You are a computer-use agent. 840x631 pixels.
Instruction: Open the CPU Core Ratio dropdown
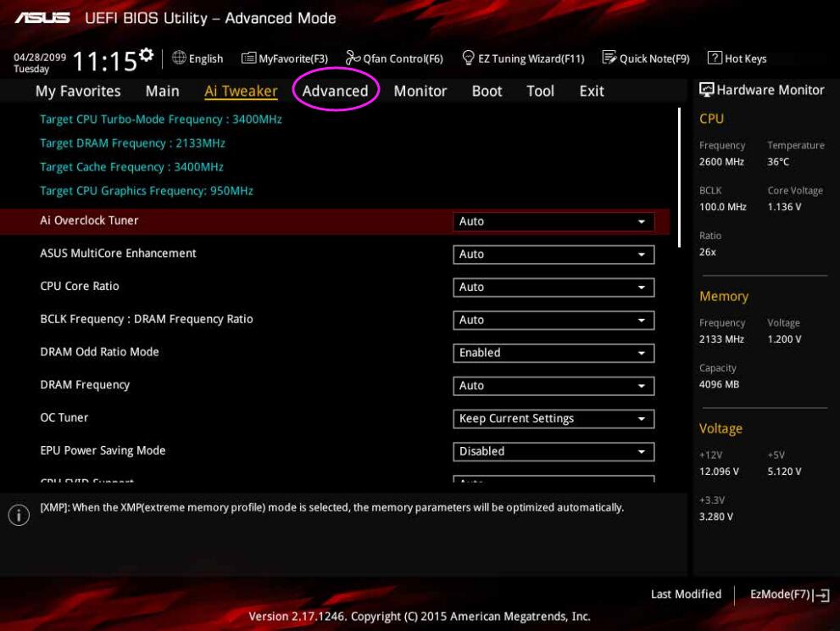point(554,288)
